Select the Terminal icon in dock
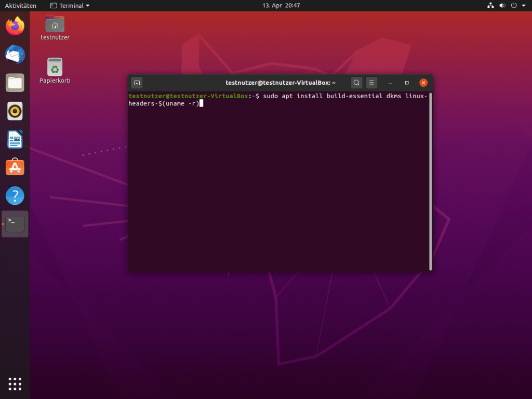532x399 pixels. [15, 224]
